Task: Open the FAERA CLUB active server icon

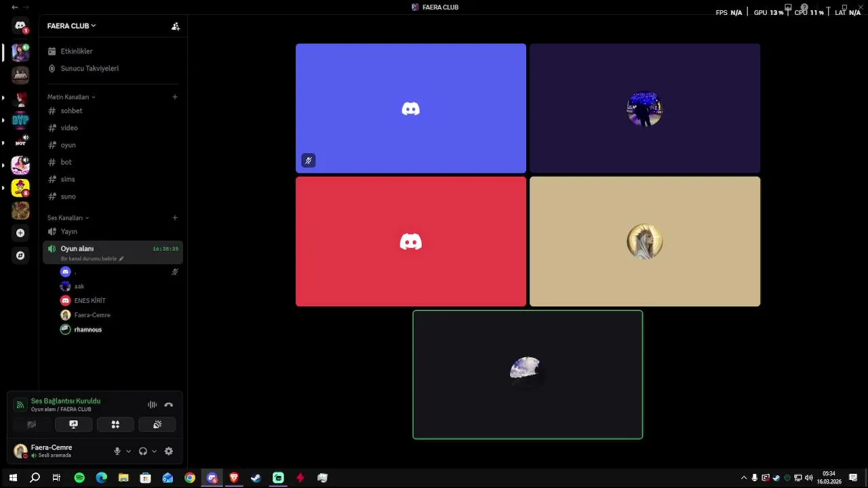Action: tap(20, 52)
